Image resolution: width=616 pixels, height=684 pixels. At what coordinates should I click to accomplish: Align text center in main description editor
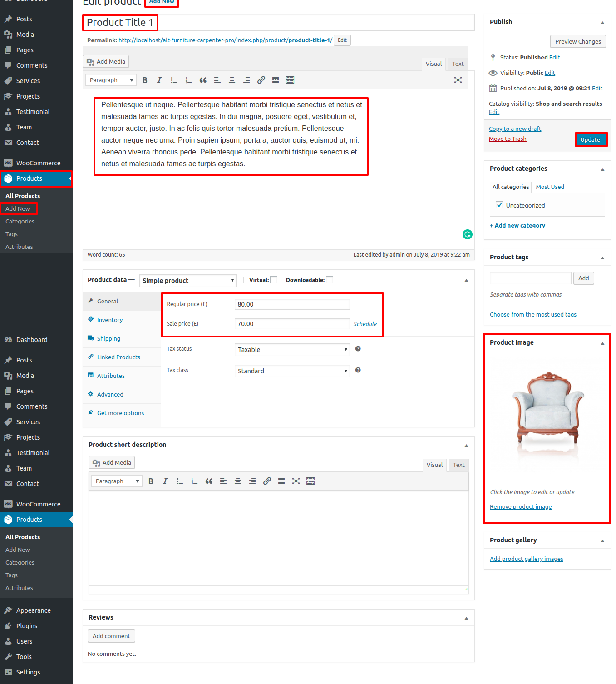pyautogui.click(x=232, y=80)
